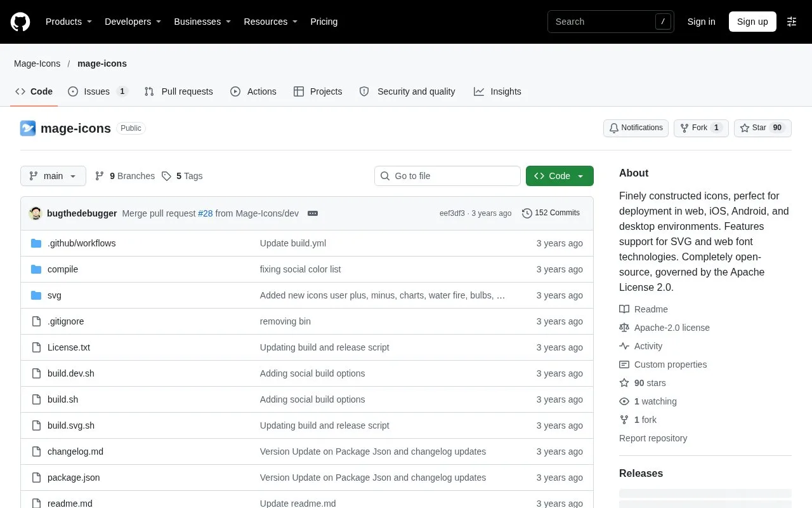Open the build.svg.sh file
The height and width of the screenshot is (508, 812).
[x=71, y=425]
